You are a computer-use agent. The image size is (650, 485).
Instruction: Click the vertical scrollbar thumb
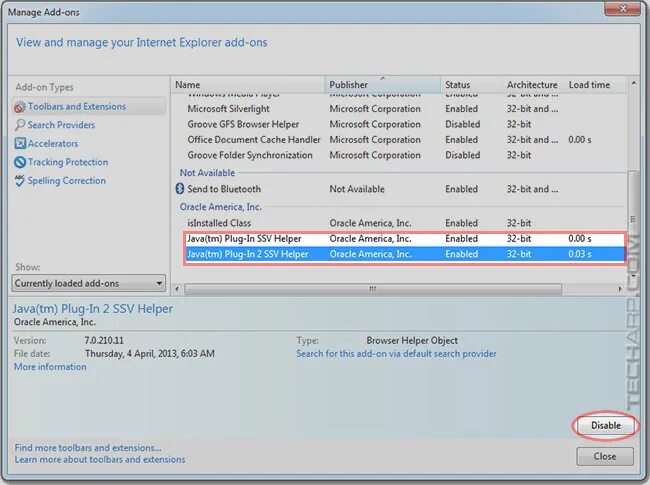pyautogui.click(x=633, y=218)
